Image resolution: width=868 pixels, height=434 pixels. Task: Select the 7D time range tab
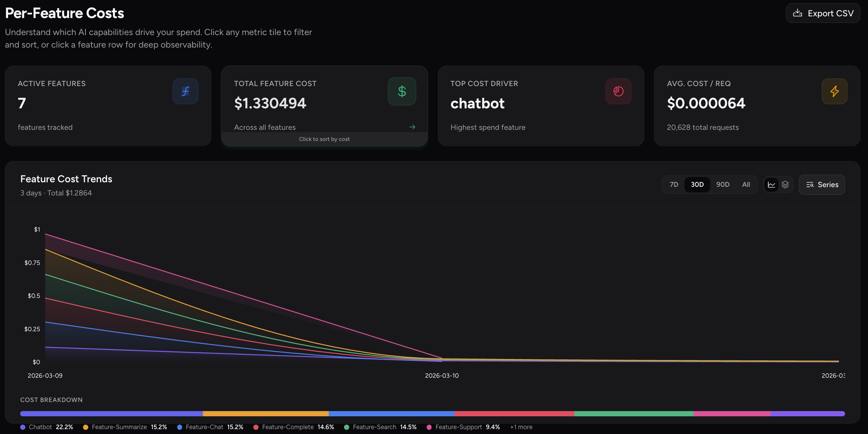pos(674,185)
